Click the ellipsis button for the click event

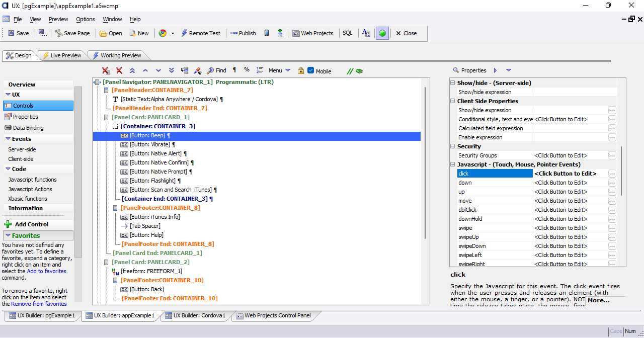click(x=612, y=174)
